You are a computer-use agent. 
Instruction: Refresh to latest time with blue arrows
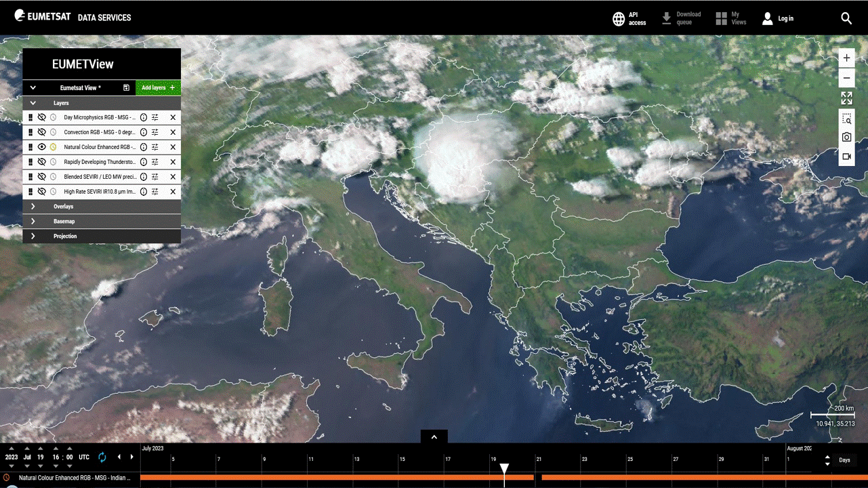[102, 457]
